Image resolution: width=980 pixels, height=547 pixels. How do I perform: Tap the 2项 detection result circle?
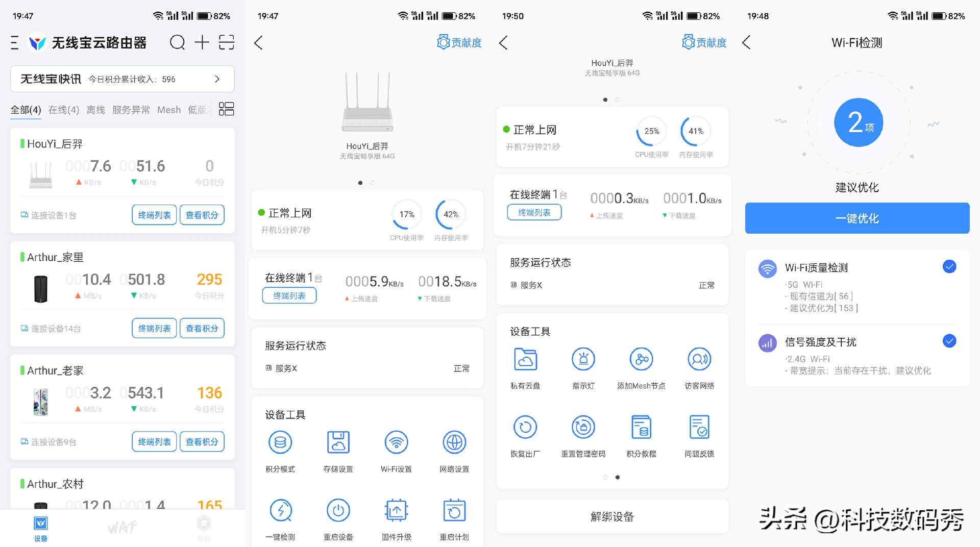click(x=859, y=122)
